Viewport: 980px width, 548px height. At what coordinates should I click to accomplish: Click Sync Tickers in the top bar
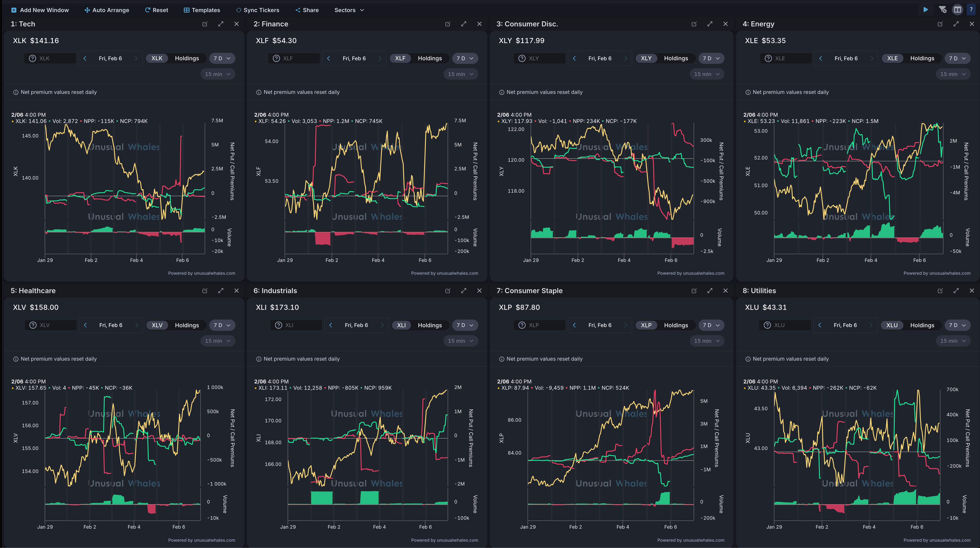point(257,10)
